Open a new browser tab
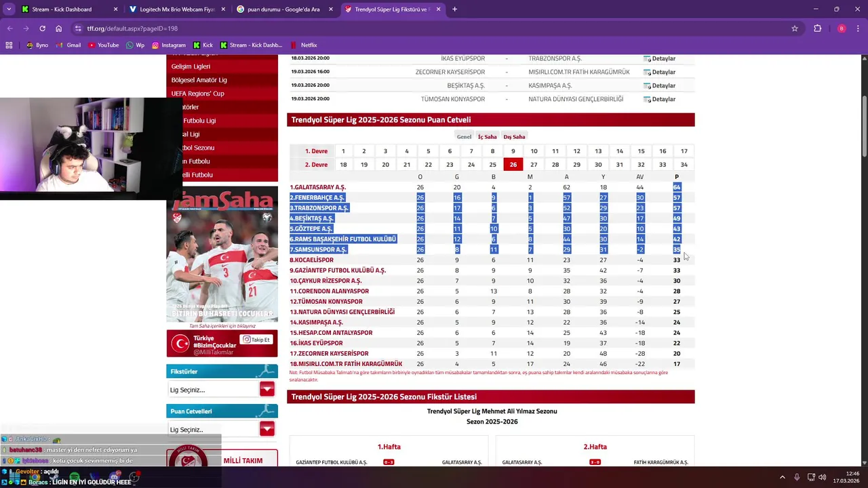 [454, 9]
